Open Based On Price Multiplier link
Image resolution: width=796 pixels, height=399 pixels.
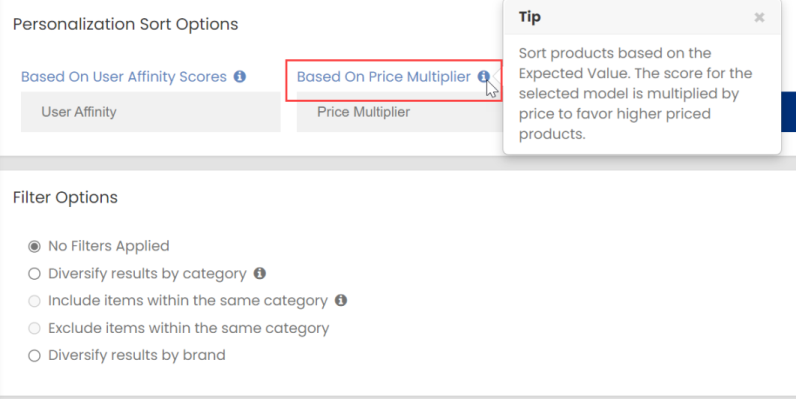[x=384, y=77]
